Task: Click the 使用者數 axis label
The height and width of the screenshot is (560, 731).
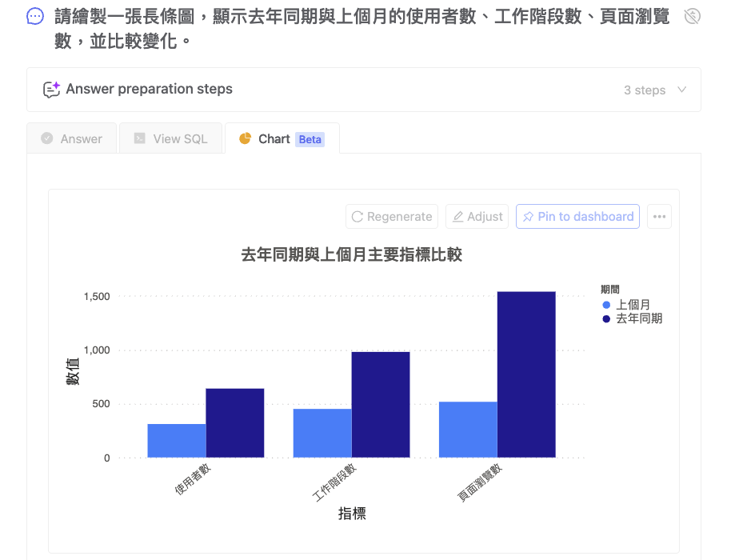Action: coord(193,479)
